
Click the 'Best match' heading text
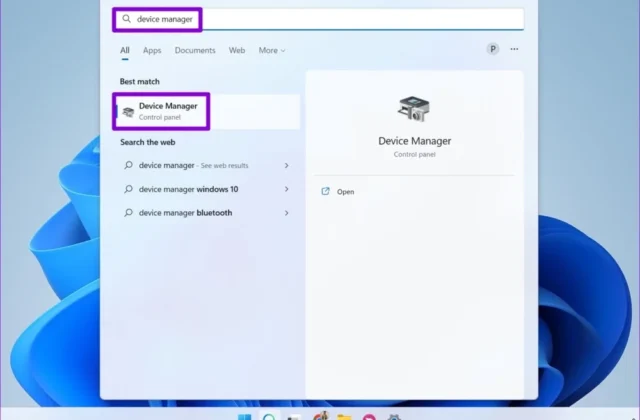pos(140,81)
